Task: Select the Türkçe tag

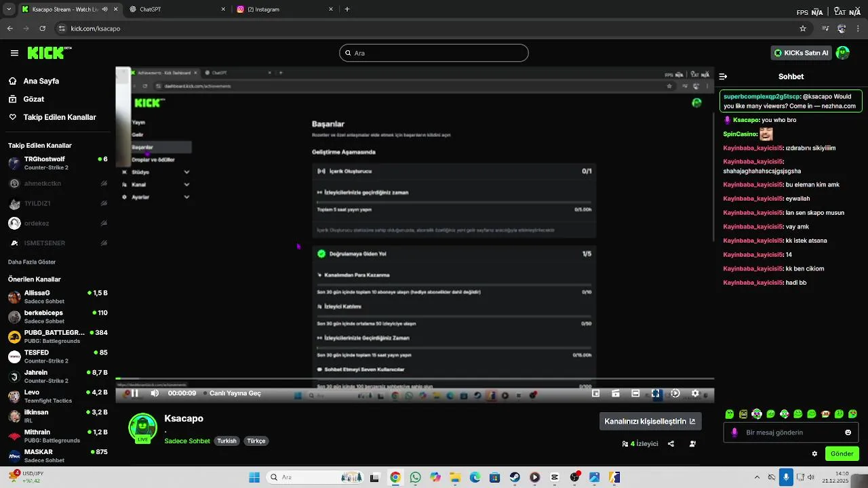Action: tap(256, 441)
